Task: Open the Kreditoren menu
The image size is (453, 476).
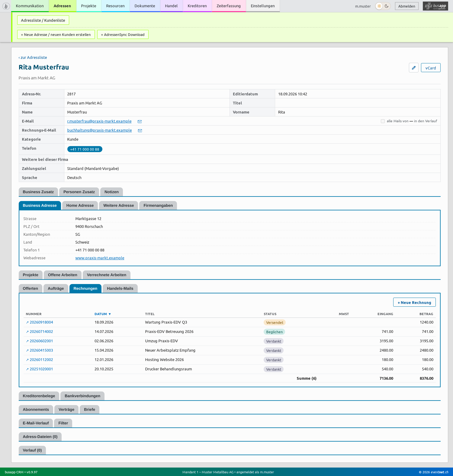Action: [x=197, y=6]
